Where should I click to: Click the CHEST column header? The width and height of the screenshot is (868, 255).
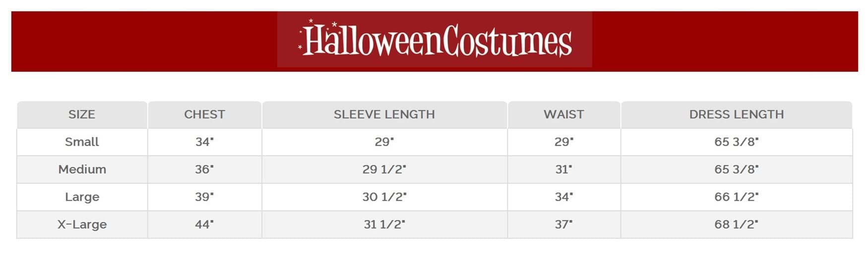(204, 114)
